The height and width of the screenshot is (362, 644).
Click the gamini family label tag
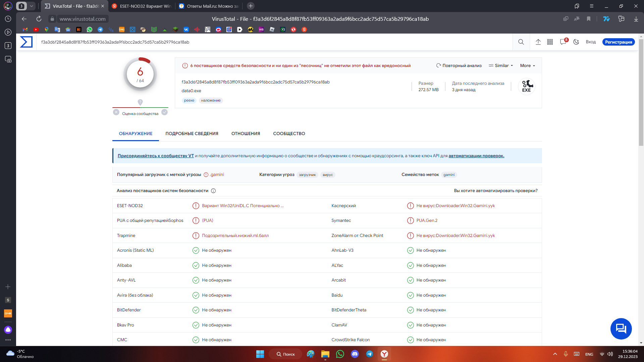point(449,175)
